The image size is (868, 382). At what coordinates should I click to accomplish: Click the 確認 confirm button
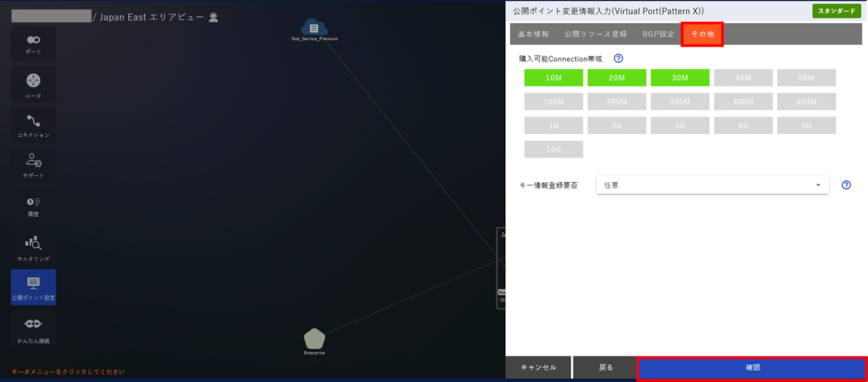click(753, 367)
